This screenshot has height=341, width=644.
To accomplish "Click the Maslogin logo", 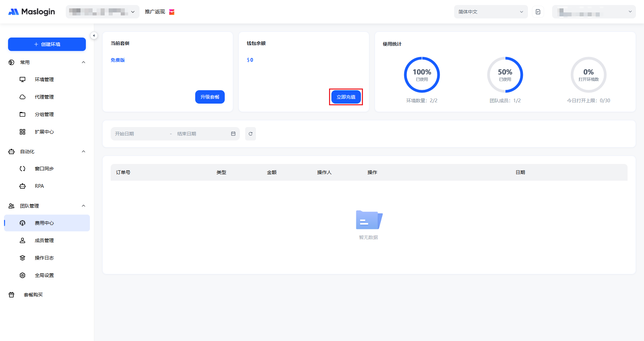I will point(32,12).
